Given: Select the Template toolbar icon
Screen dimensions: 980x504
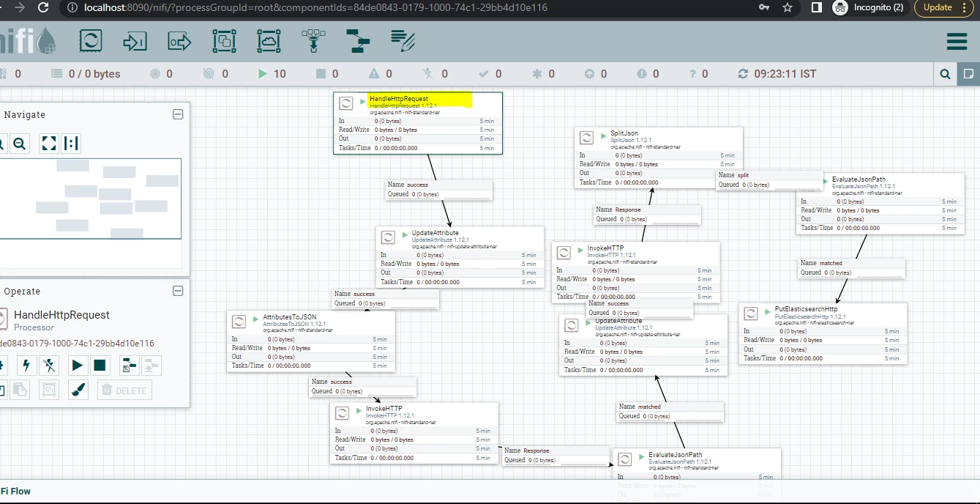Looking at the screenshot, I should [x=358, y=41].
